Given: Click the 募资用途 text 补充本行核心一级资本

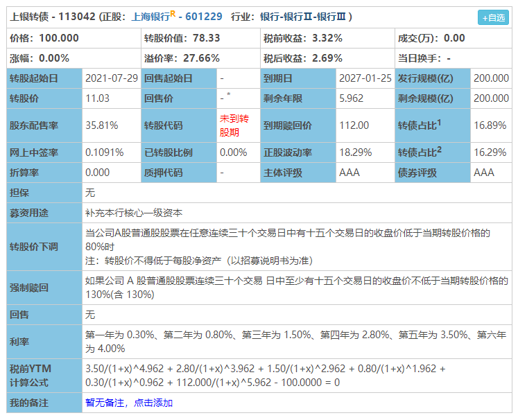Looking at the screenshot, I should (x=133, y=213).
